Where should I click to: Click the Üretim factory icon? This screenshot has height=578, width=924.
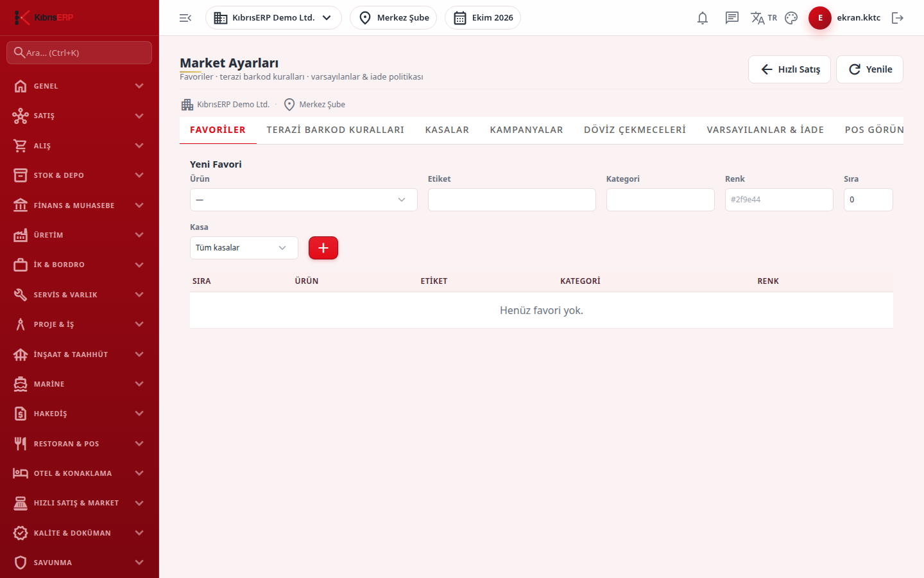click(21, 235)
